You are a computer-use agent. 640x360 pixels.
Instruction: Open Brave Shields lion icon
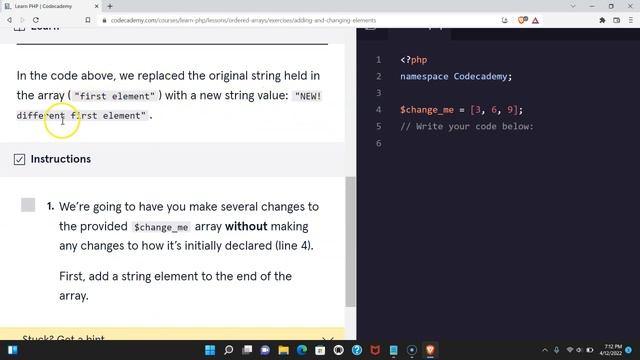[522, 20]
